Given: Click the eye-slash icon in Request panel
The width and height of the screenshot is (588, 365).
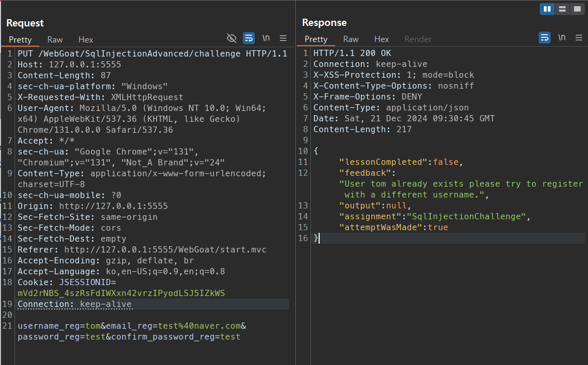Looking at the screenshot, I should tap(232, 38).
